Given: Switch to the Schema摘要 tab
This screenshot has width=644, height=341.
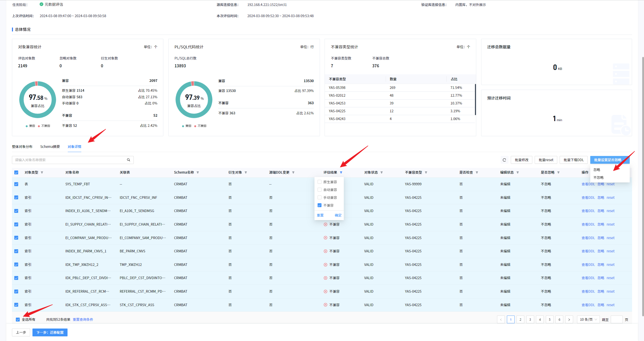Looking at the screenshot, I should (50, 147).
